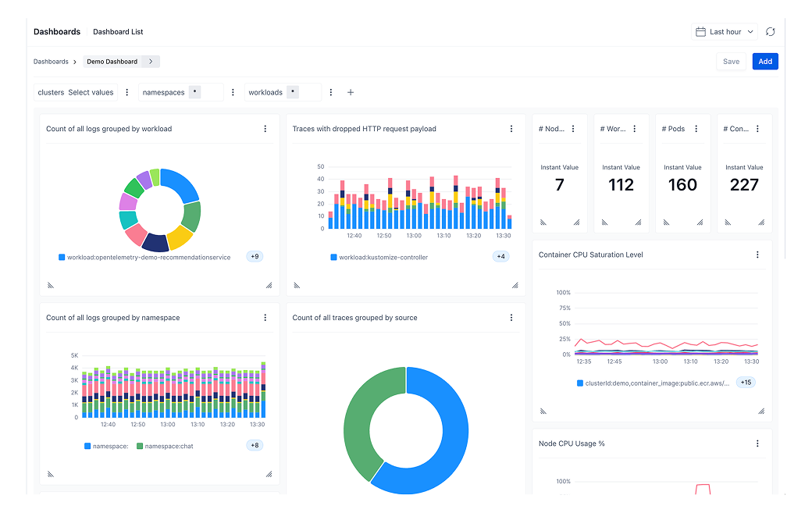
Task: Open menu for dropped HTTP request payload panel
Action: pyautogui.click(x=511, y=128)
